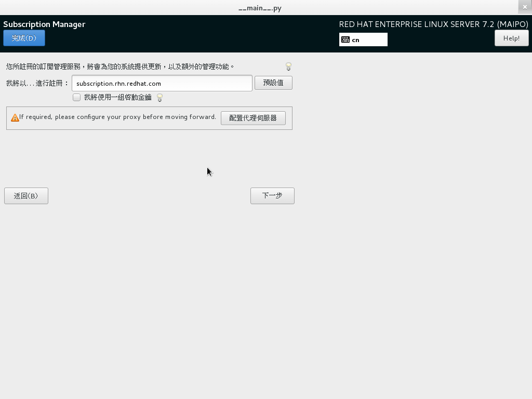Click 返回(B) to go back
The height and width of the screenshot is (399, 532).
point(26,196)
